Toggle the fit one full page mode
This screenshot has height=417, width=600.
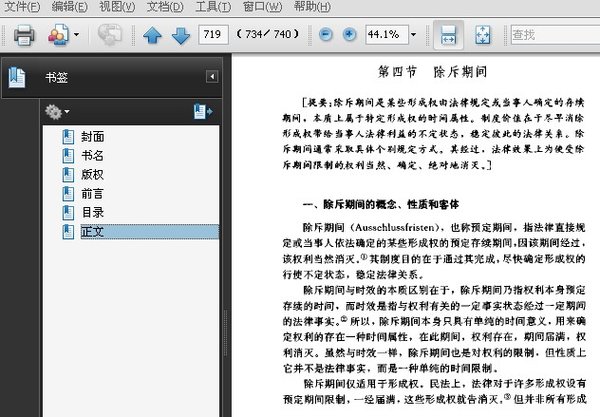tap(483, 35)
